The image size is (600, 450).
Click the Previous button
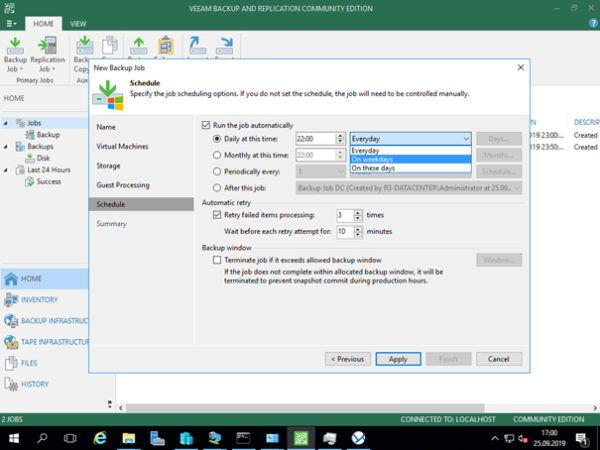click(x=345, y=358)
